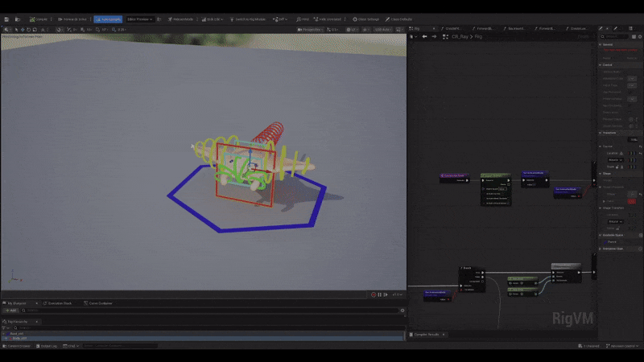Viewport: 644px width, 362px height.
Task: Switch to the My Blueprint tab
Action: pyautogui.click(x=16, y=303)
